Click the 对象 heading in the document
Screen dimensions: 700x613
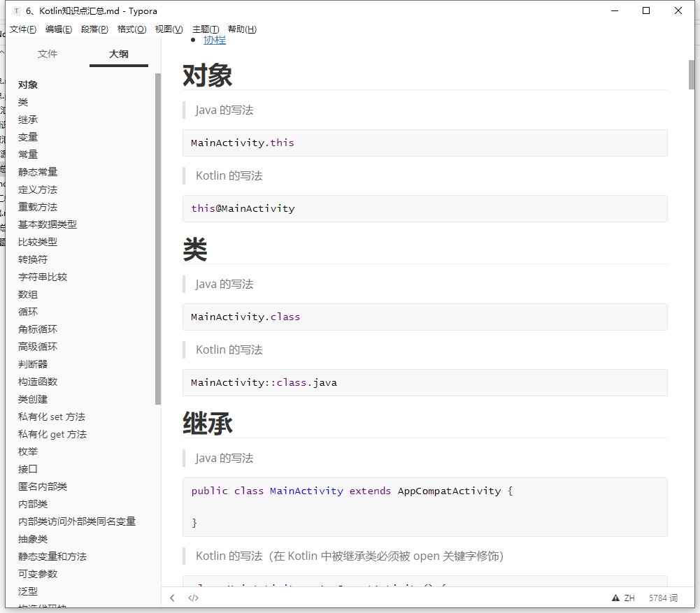click(208, 75)
